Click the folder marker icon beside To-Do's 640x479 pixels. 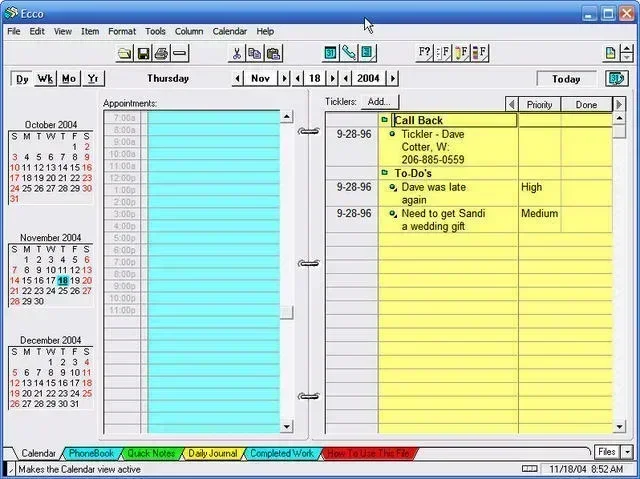pyautogui.click(x=384, y=173)
